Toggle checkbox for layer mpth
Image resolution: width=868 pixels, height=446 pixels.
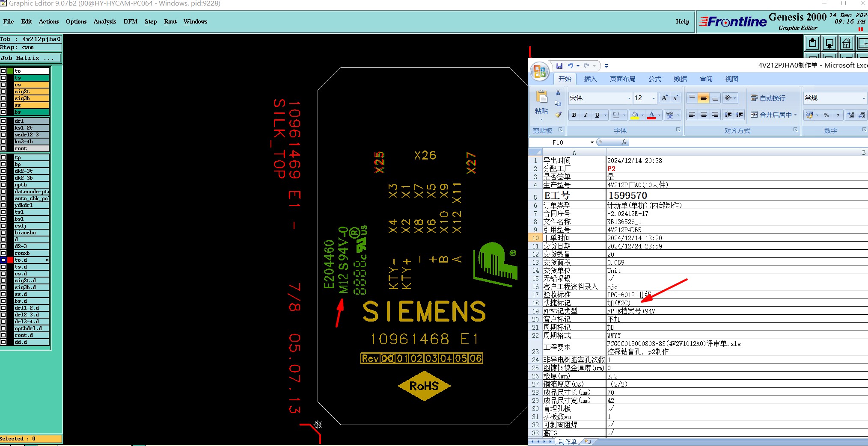click(x=3, y=185)
